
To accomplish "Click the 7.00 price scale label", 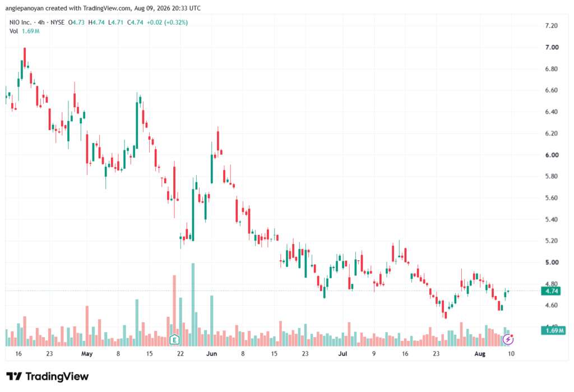I will click(552, 47).
